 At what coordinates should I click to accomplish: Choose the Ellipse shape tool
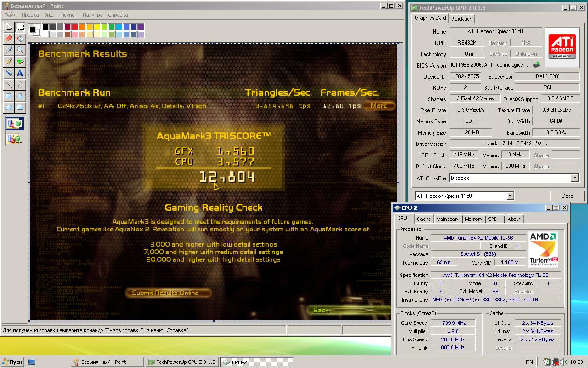(8, 108)
